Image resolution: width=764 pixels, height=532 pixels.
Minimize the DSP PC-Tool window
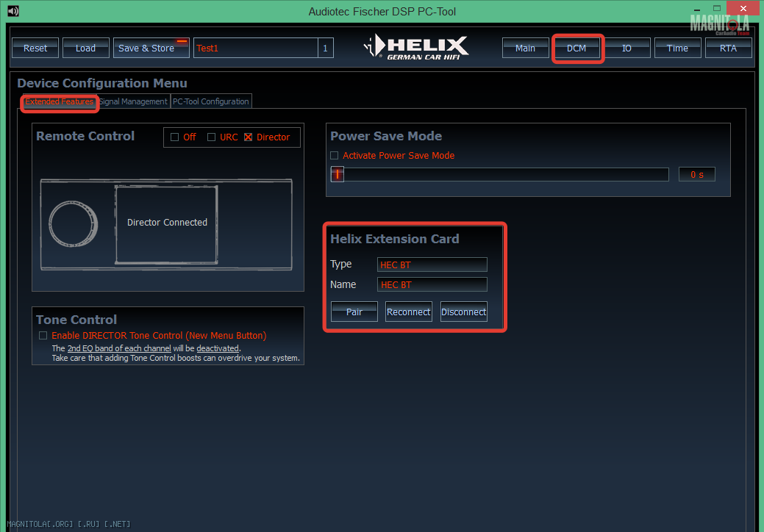[x=697, y=9]
